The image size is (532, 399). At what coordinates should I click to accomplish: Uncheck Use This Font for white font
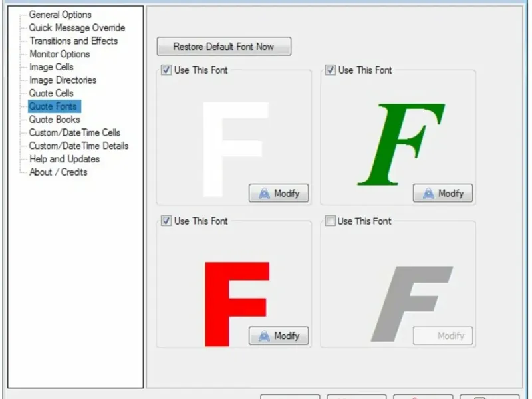tap(166, 70)
